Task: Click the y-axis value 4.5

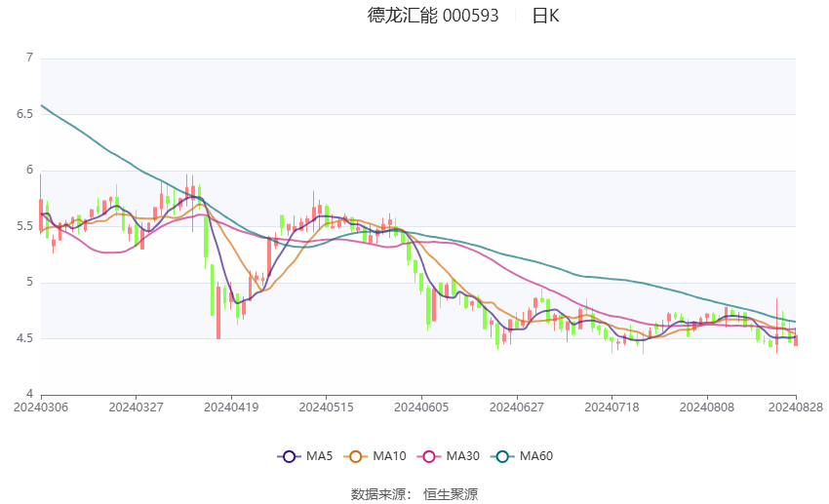Action: 24,338
